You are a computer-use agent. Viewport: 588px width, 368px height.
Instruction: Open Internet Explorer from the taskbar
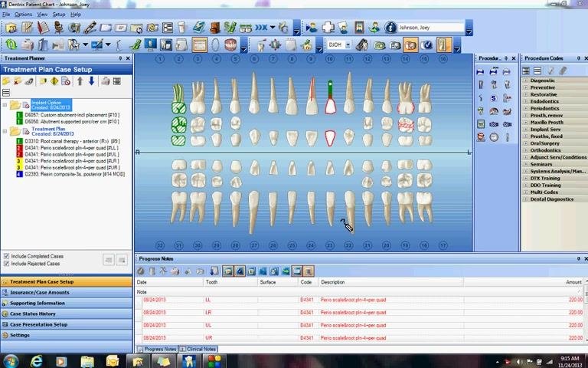(x=37, y=361)
